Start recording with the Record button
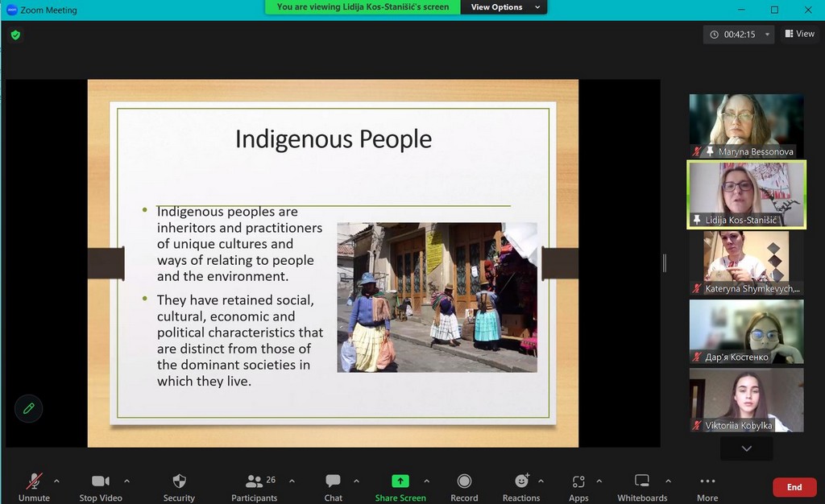Viewport: 825px width, 504px height. [x=464, y=481]
